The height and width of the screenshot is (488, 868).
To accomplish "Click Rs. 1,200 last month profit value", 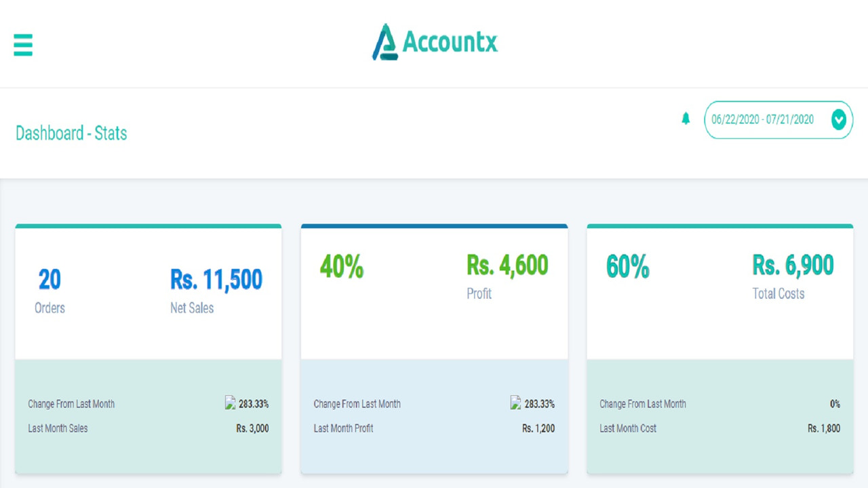I will tap(538, 428).
